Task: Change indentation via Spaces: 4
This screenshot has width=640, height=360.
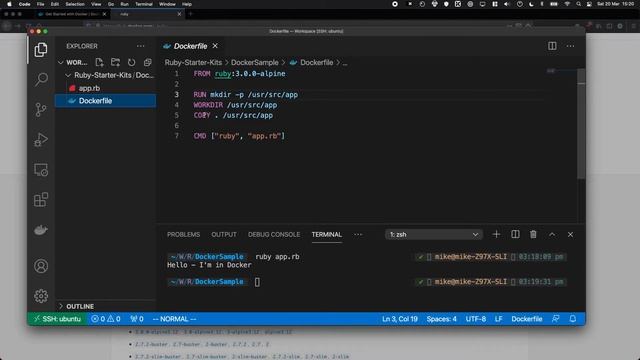Action: 442,319
